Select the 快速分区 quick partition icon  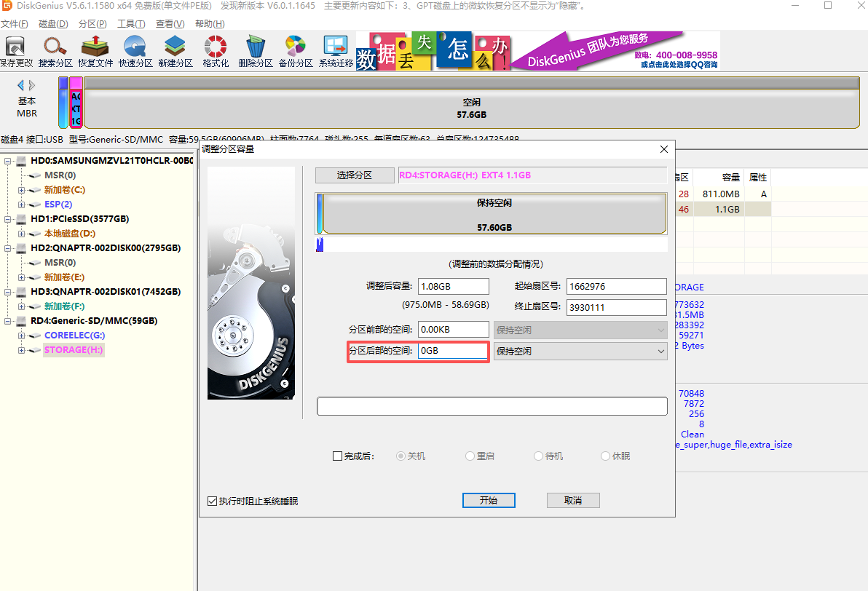click(135, 51)
